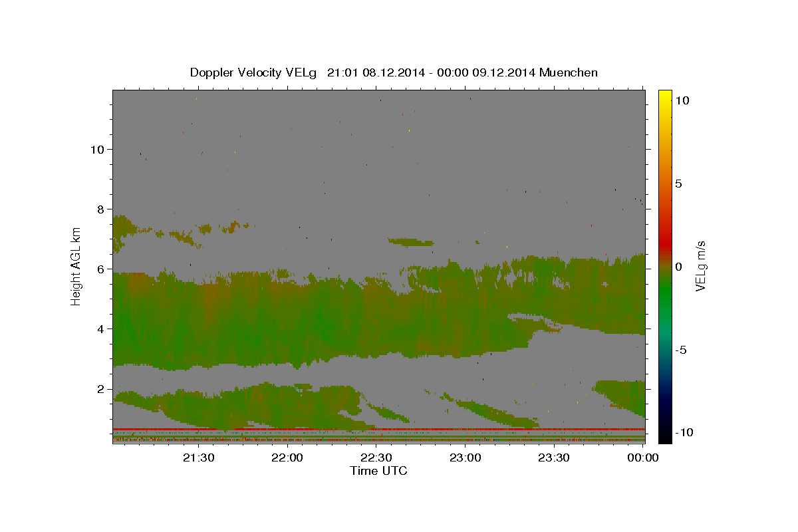Click the 00:00 time tick label
Viewport: 798px width, 532px height.
click(x=642, y=458)
